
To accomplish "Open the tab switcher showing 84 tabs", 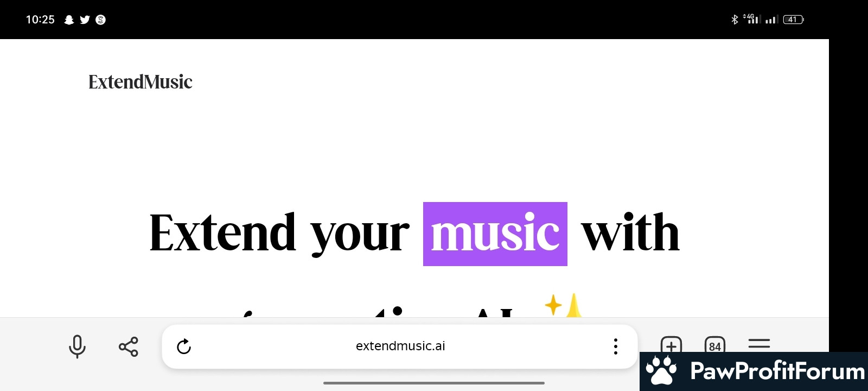I will tap(715, 344).
